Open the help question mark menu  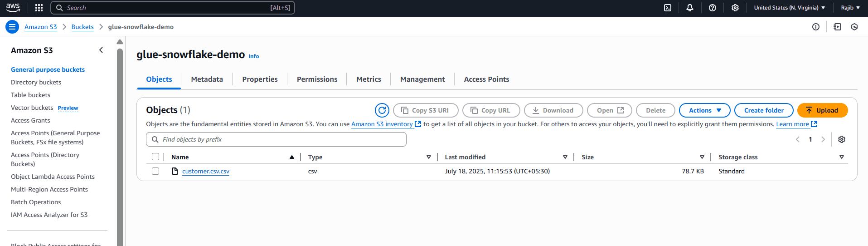(x=713, y=8)
